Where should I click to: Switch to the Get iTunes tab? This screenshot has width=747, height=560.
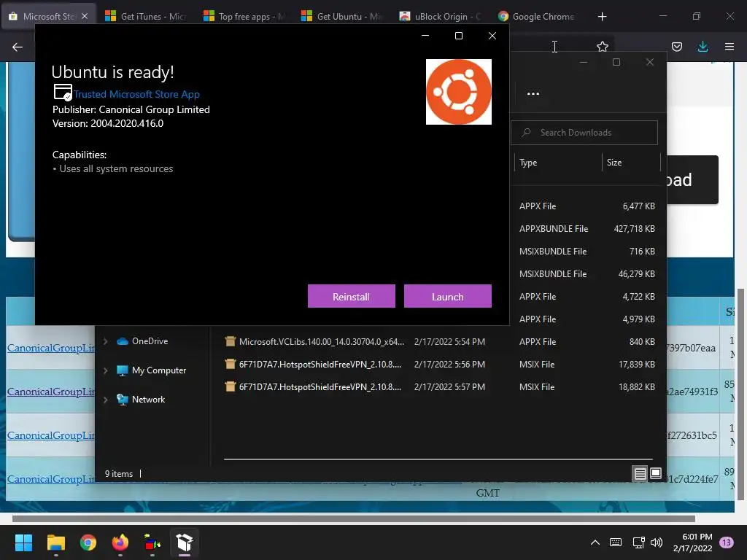[146, 16]
